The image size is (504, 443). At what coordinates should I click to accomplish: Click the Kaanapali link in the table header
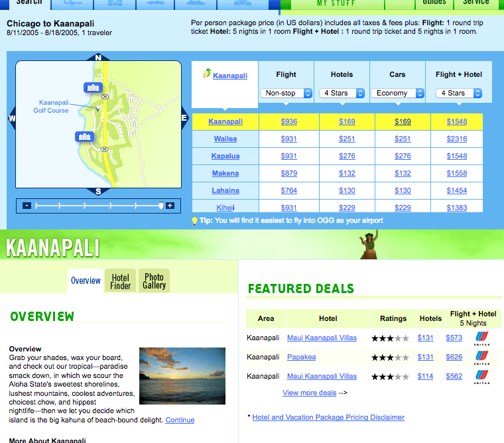230,76
